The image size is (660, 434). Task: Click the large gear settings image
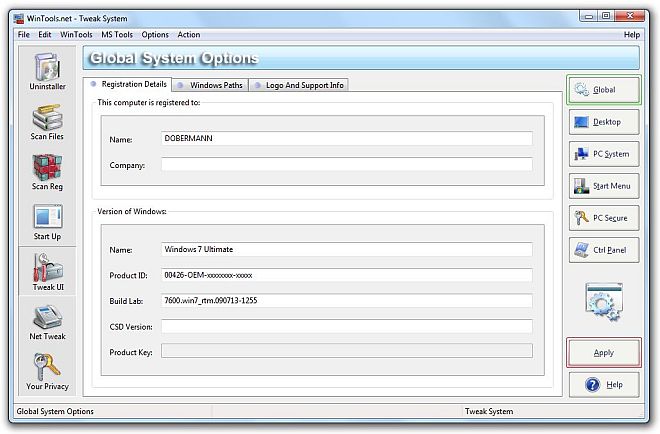pyautogui.click(x=604, y=302)
